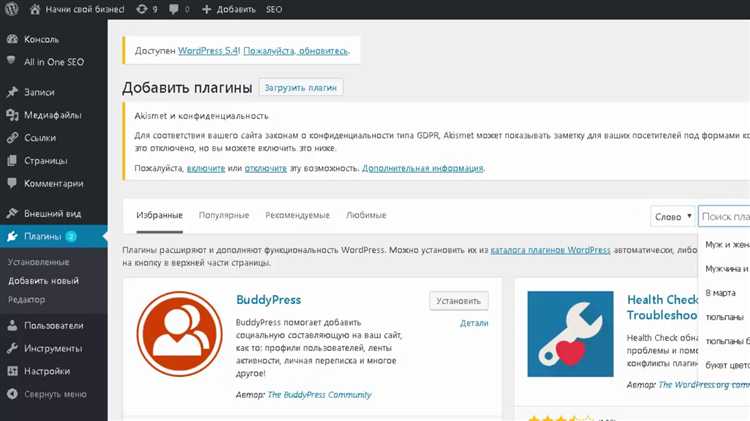The image size is (750, 421).
Task: Open the WordPress 5.4 link
Action: click(x=208, y=51)
